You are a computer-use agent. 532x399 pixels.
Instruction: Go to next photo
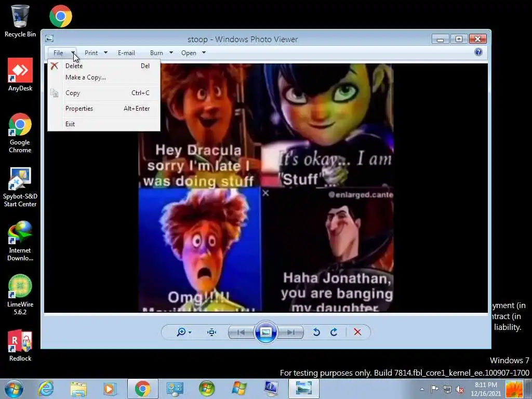(290, 332)
